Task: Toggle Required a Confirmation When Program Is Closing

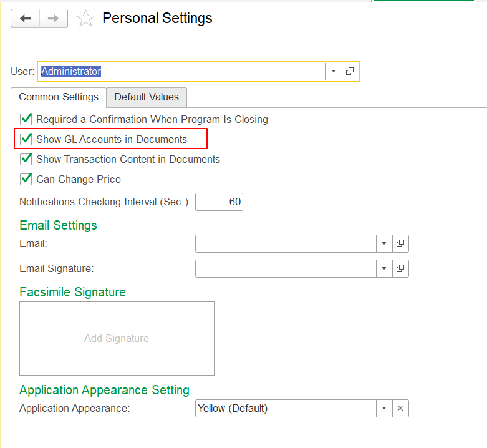Action: [x=26, y=119]
